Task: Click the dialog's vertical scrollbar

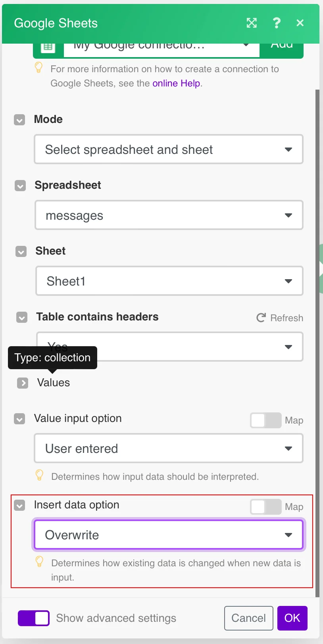Action: 317,343
